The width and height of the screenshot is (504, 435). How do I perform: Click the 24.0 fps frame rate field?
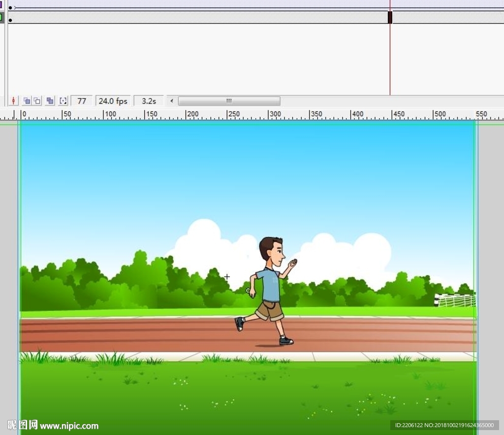(113, 101)
